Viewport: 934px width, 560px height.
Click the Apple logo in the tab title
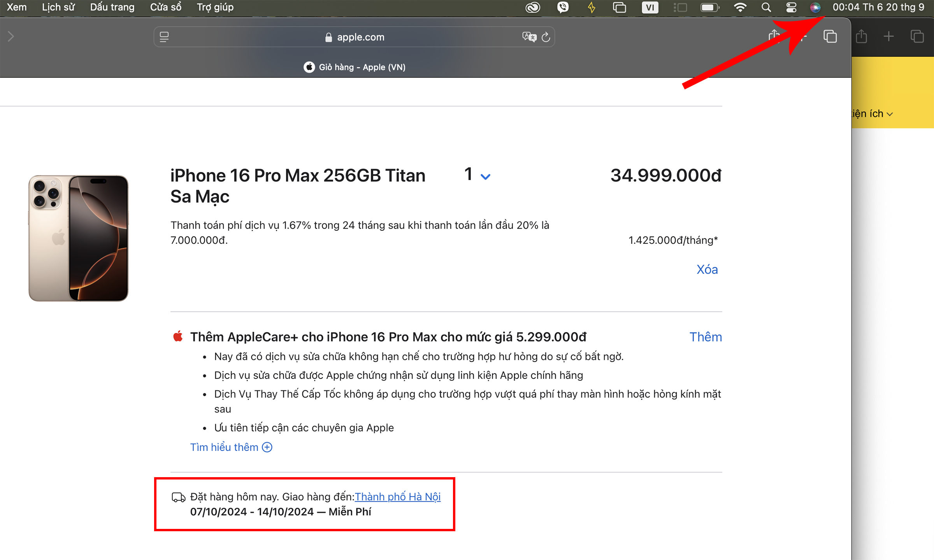pyautogui.click(x=309, y=67)
